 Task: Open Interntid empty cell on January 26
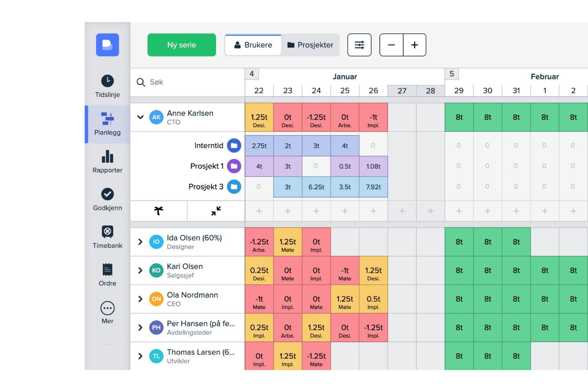(x=373, y=146)
